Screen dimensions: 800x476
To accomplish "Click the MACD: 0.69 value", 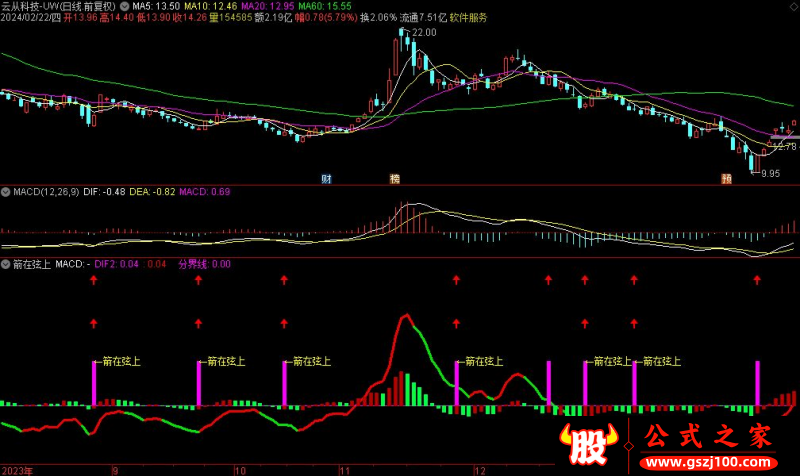I will 205,192.
